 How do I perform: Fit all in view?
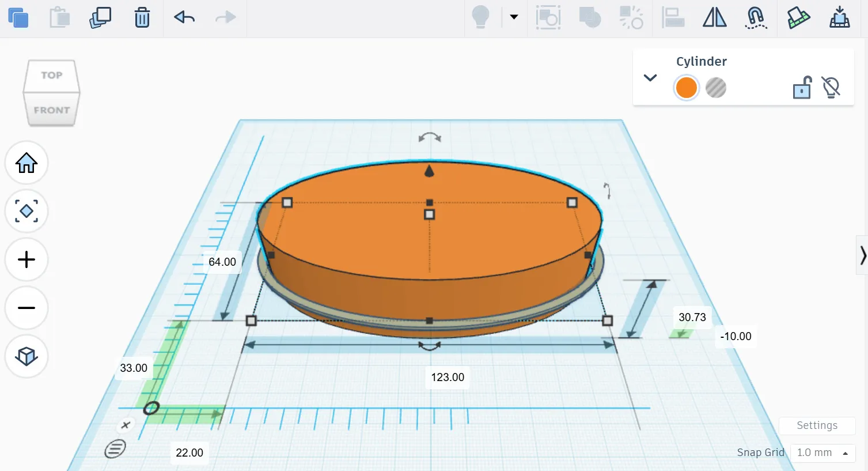(26, 211)
